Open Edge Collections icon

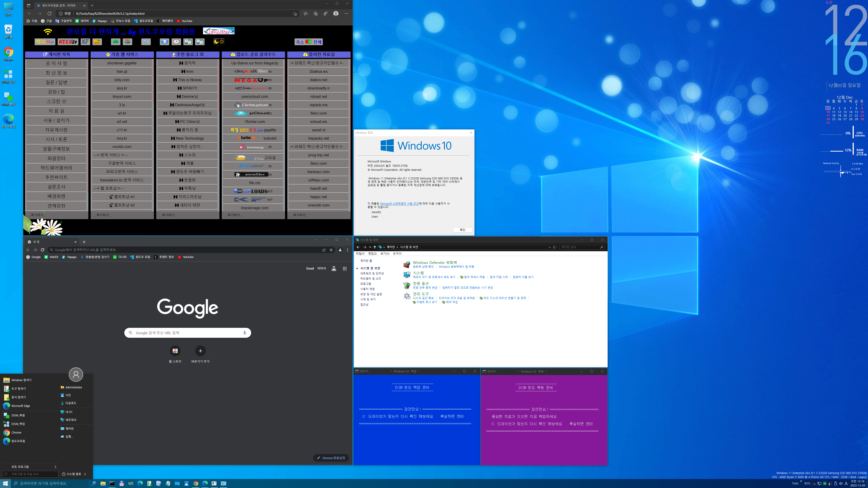pyautogui.click(x=315, y=14)
